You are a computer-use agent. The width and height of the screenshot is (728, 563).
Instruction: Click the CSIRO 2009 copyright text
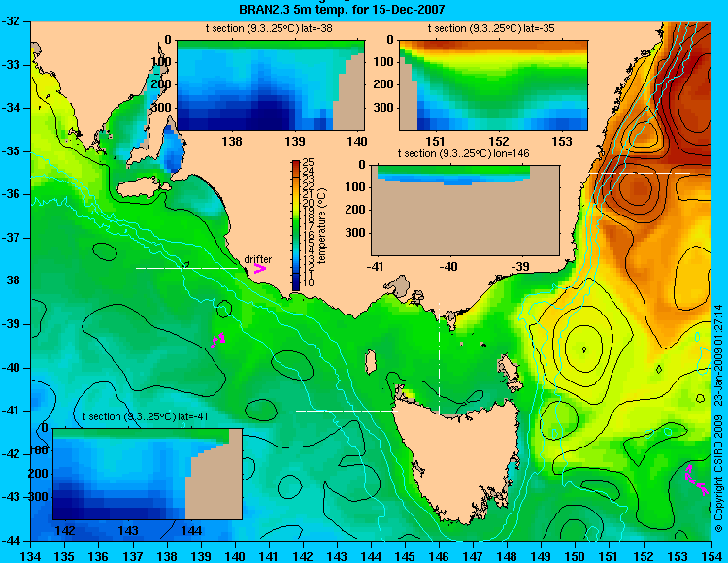(717, 417)
